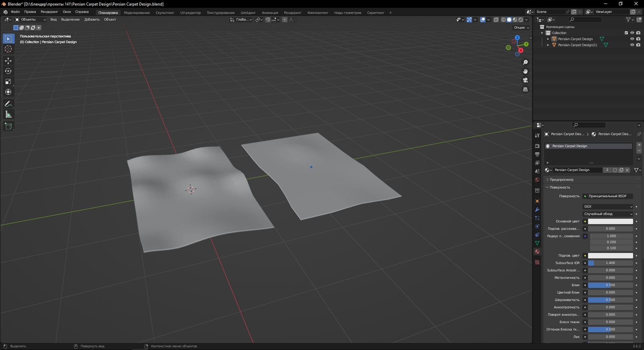Open the Файл menu
Screen dimensions: 644x350
(x=15, y=12)
